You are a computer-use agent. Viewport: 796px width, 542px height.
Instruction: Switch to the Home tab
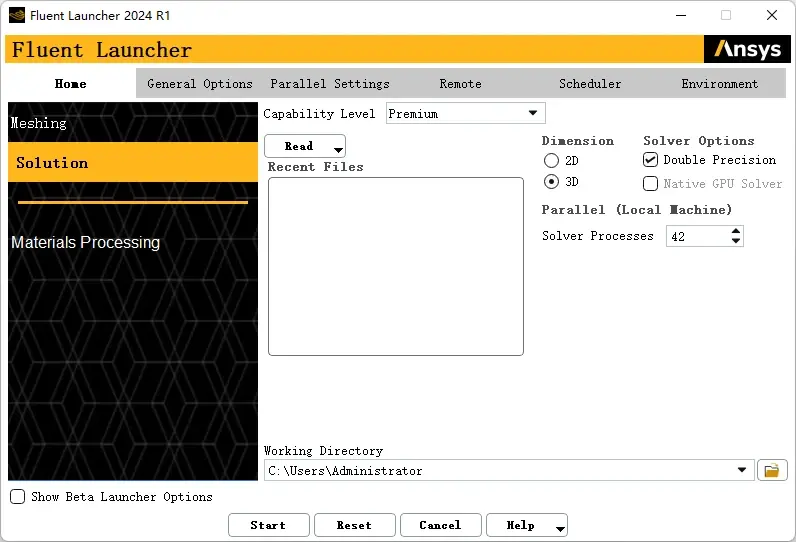coord(71,84)
